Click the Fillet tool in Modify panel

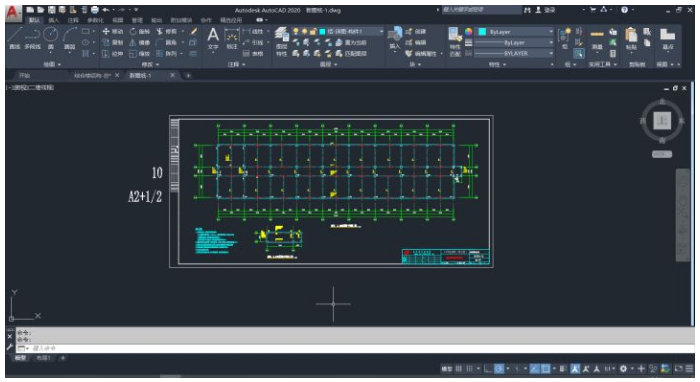point(167,42)
